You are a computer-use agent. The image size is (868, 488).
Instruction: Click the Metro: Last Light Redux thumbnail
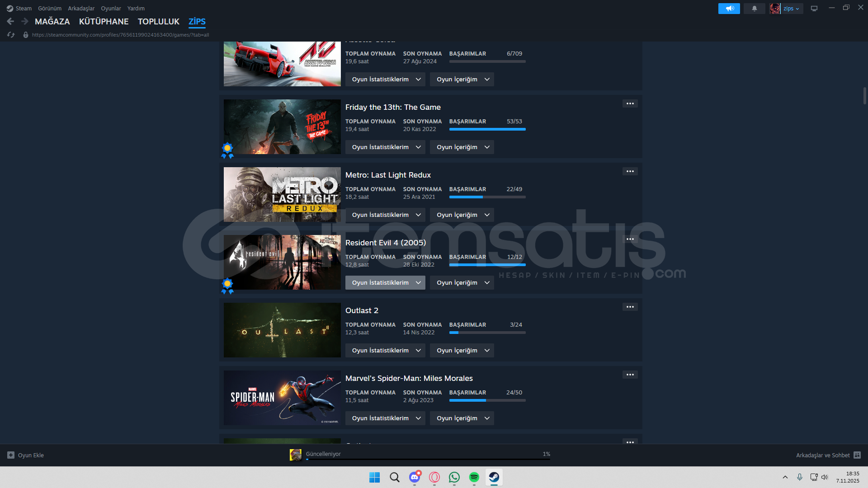pyautogui.click(x=282, y=194)
